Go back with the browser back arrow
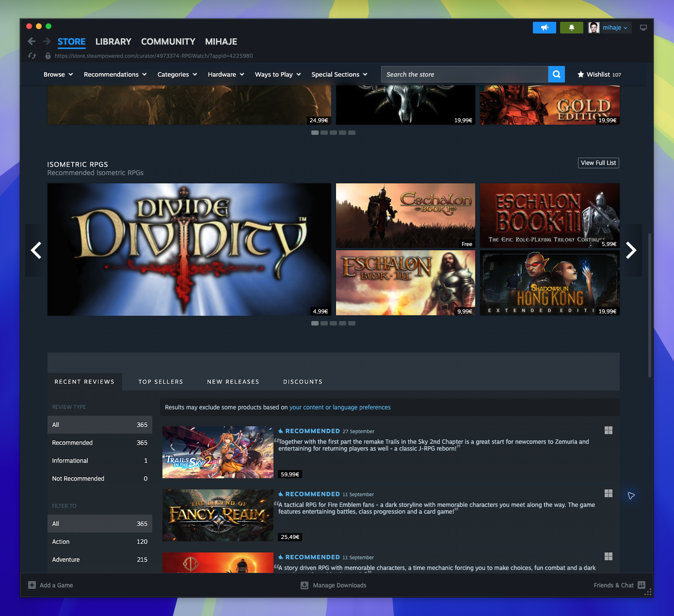The image size is (674, 616). point(32,42)
